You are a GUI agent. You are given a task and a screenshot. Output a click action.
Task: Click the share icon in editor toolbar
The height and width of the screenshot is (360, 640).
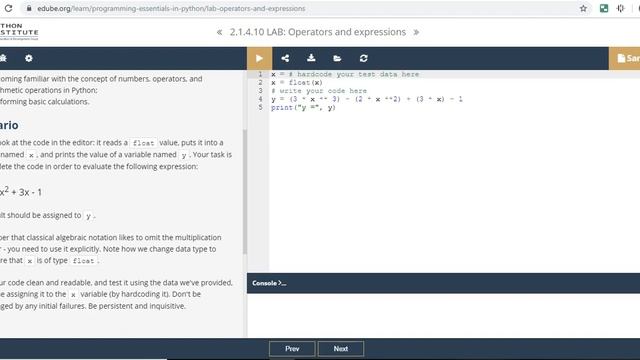pyautogui.click(x=285, y=58)
